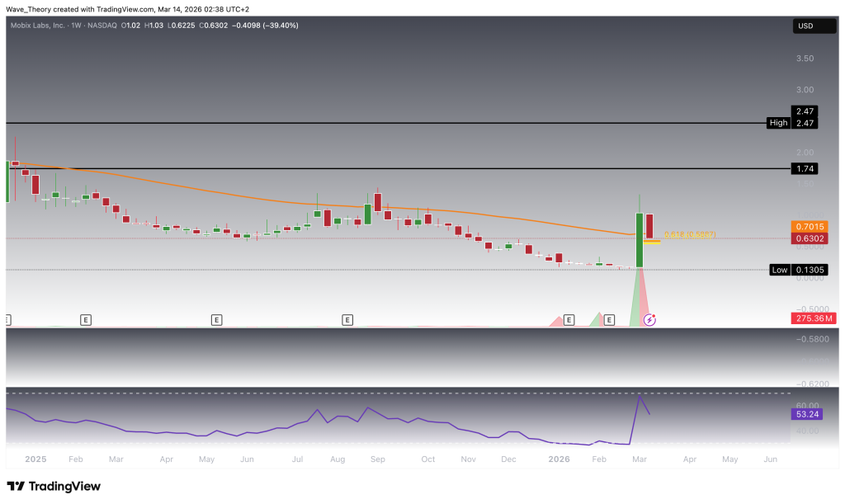Open the earnings marker just after 2026 label
This screenshot has height=504, width=845.
coord(568,318)
